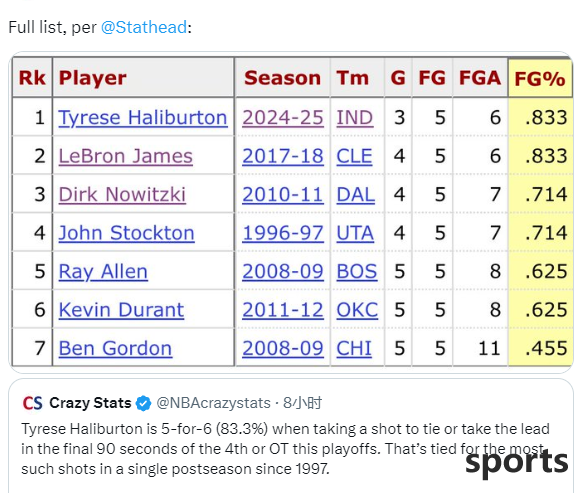Screen dimensions: 583x493
Task: Open the 2024-25 season link
Action: [283, 118]
